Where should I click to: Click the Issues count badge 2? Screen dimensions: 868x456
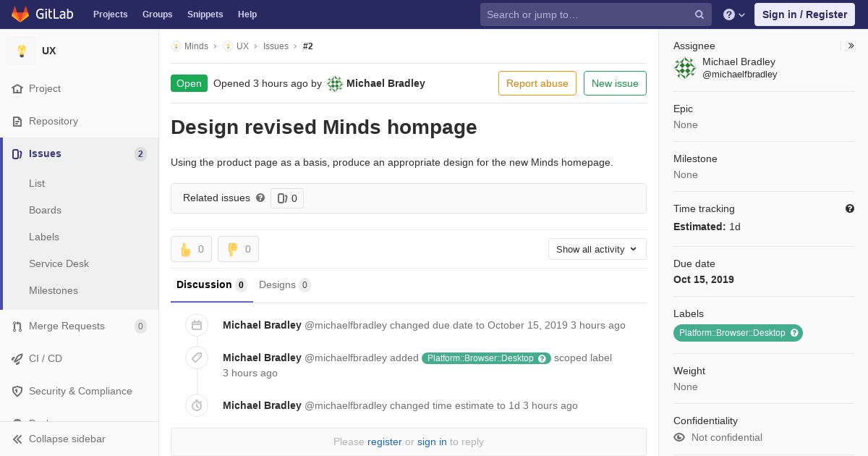(140, 153)
